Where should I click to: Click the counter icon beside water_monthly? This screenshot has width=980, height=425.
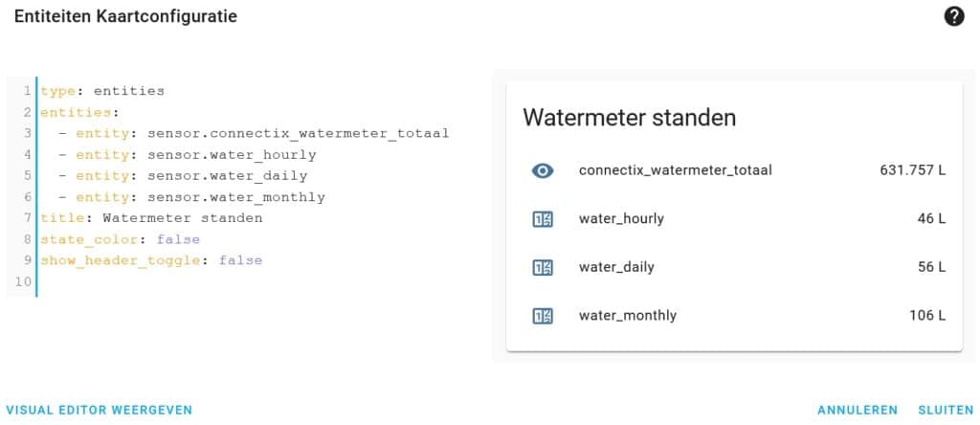[x=543, y=316]
